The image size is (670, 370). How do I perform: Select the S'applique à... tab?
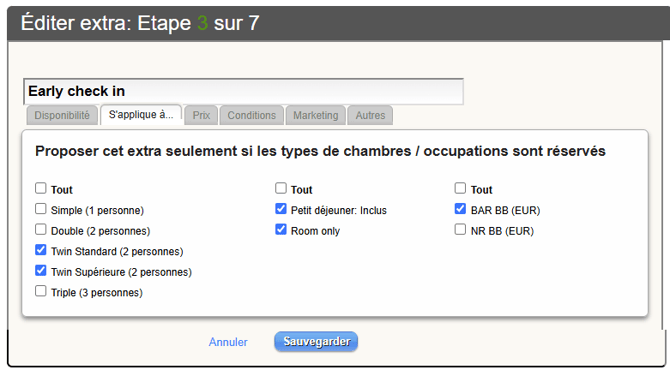tap(141, 115)
